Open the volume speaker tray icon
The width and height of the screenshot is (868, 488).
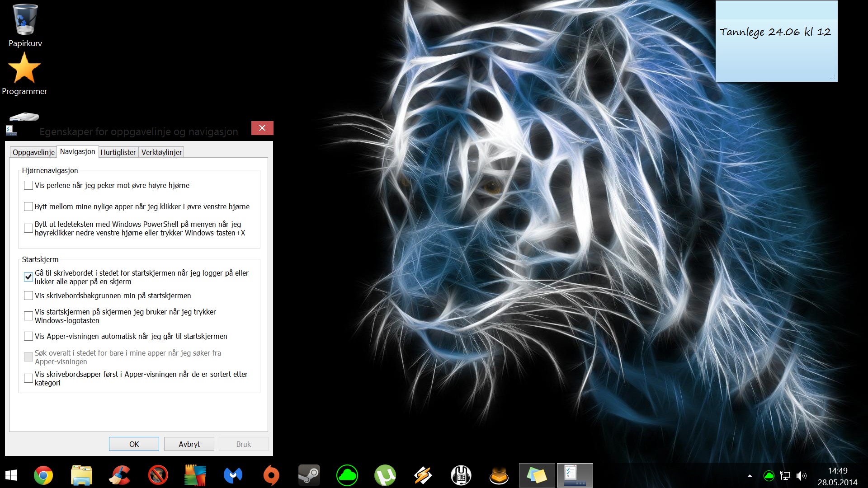tap(802, 476)
